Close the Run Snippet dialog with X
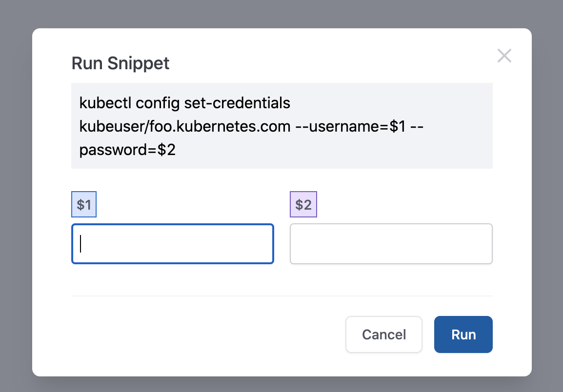The width and height of the screenshot is (563, 392). point(504,56)
